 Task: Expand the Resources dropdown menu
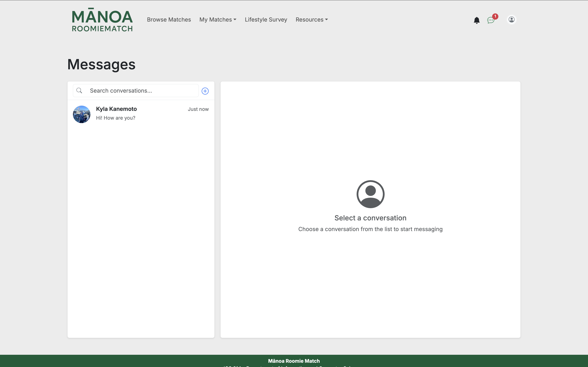coord(311,20)
